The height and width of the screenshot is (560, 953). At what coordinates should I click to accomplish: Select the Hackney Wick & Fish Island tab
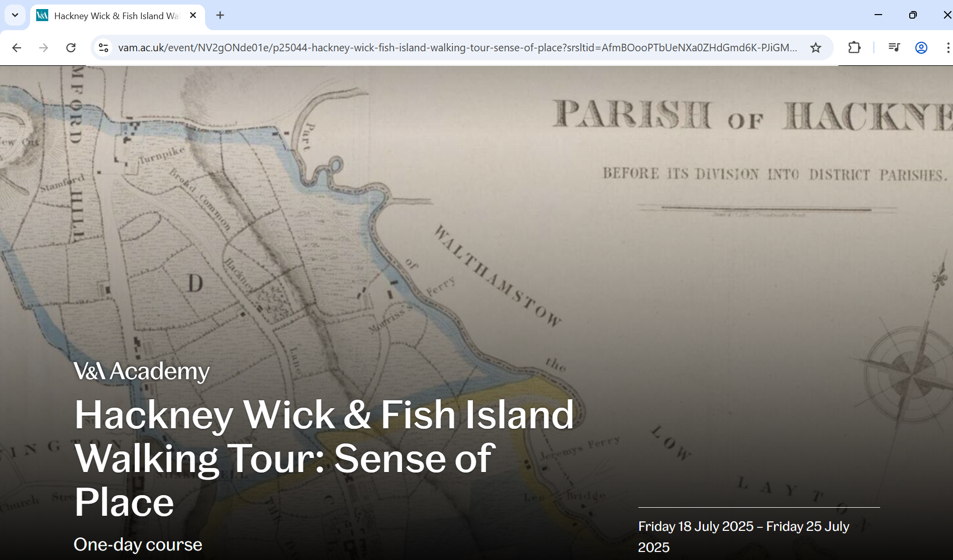point(116,16)
